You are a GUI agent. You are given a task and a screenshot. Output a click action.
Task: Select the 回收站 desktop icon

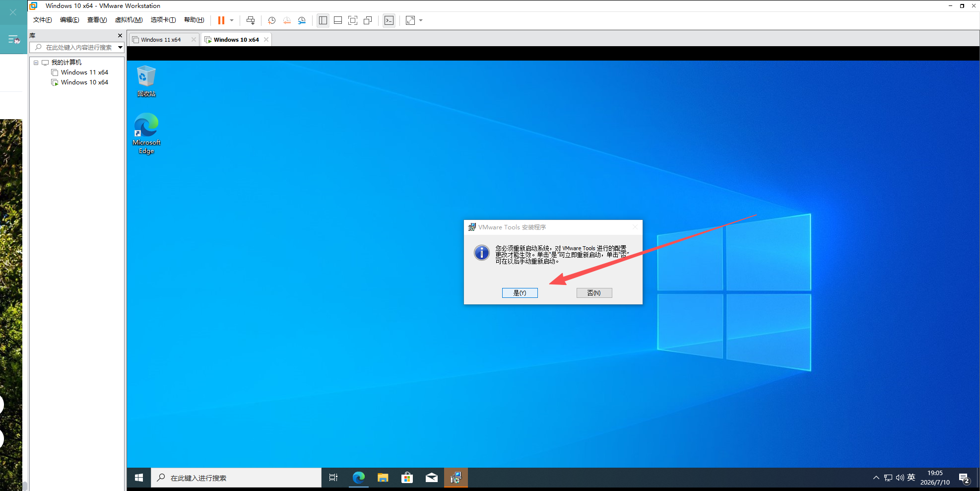(x=146, y=81)
